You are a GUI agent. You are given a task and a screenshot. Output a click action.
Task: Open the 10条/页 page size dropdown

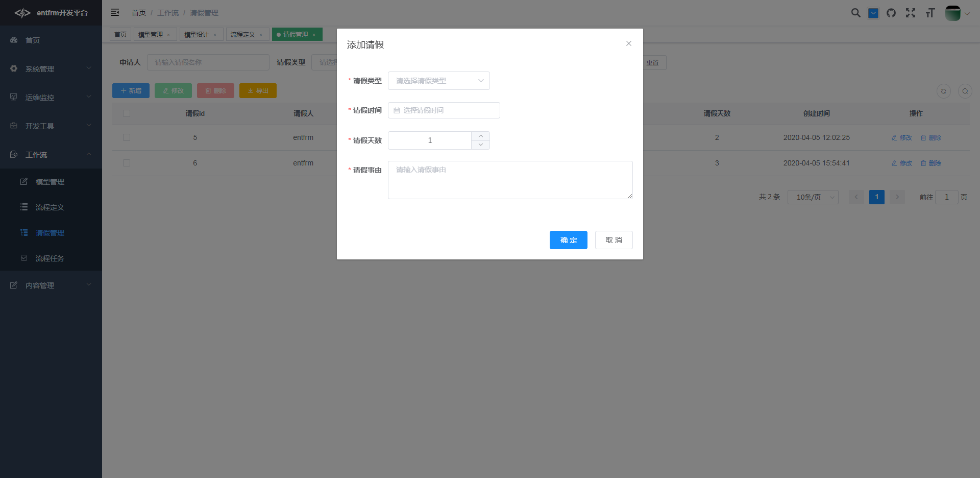(x=813, y=197)
